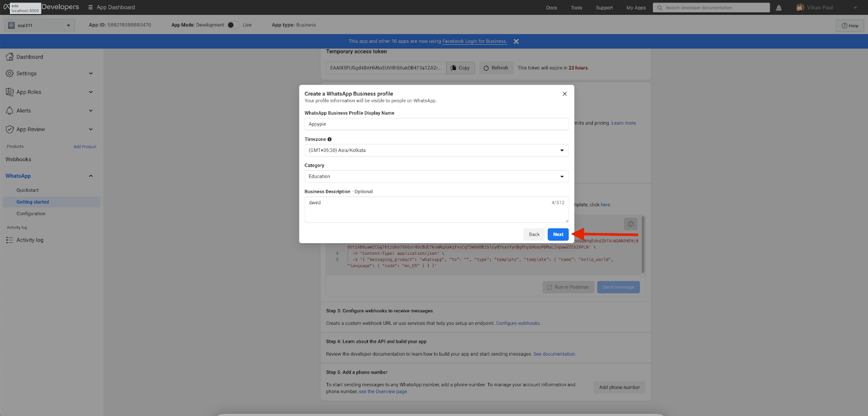The height and width of the screenshot is (416, 868).
Task: Click the Help button
Action: pos(850,26)
